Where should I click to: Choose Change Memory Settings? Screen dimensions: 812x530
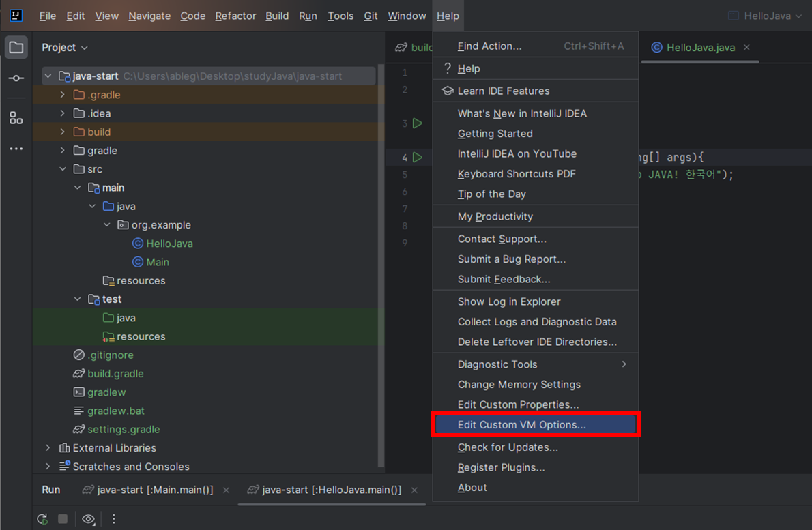click(x=536, y=385)
